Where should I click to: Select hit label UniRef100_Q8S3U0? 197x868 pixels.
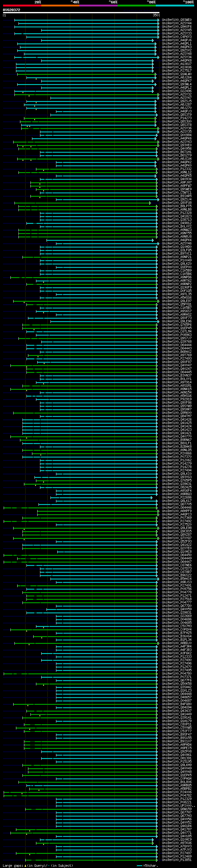click(x=177, y=122)
